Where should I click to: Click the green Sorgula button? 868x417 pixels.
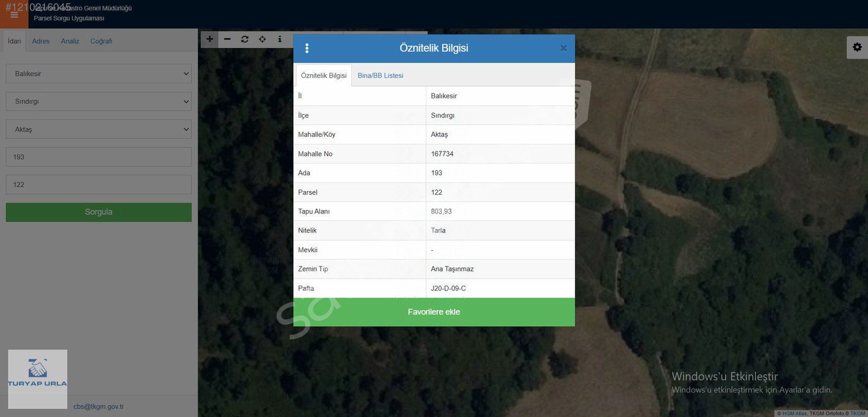(x=99, y=212)
